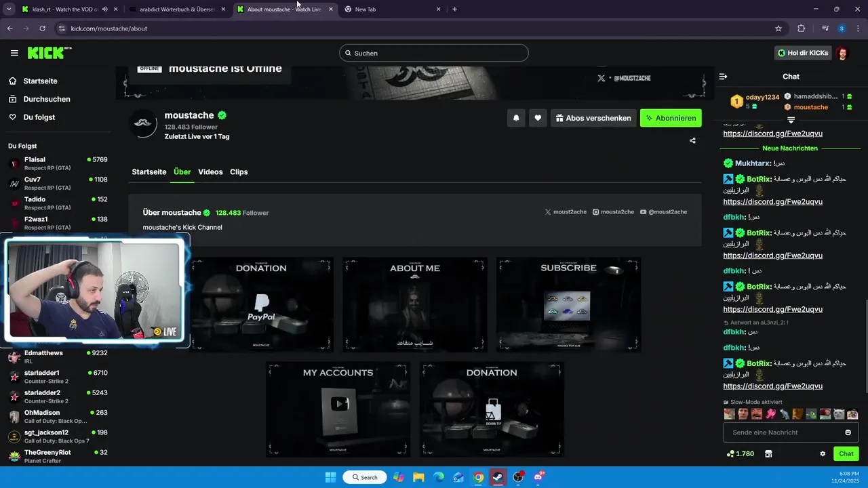
Task: Open the Edmatthews channel
Action: pyautogui.click(x=58, y=357)
